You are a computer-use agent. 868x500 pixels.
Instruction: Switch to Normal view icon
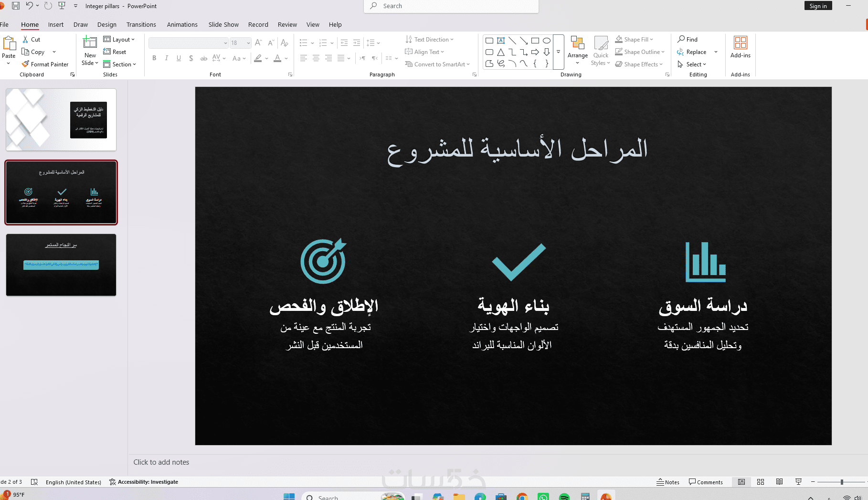(x=741, y=482)
